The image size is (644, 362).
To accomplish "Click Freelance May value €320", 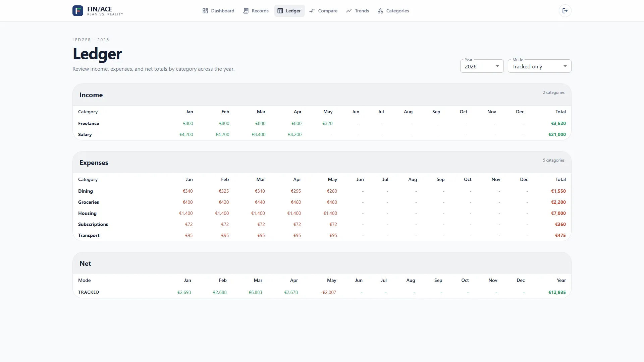I will [327, 123].
